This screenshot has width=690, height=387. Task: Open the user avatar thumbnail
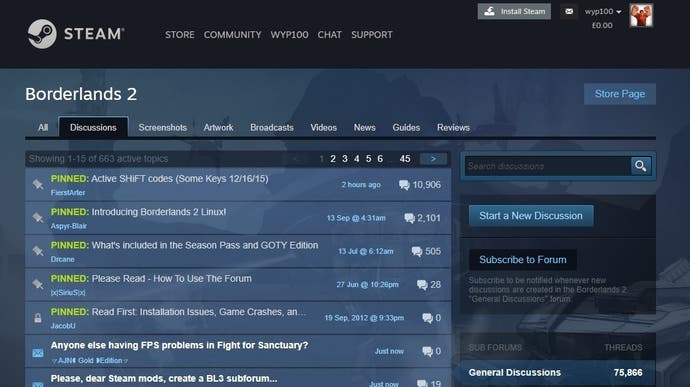pos(641,15)
